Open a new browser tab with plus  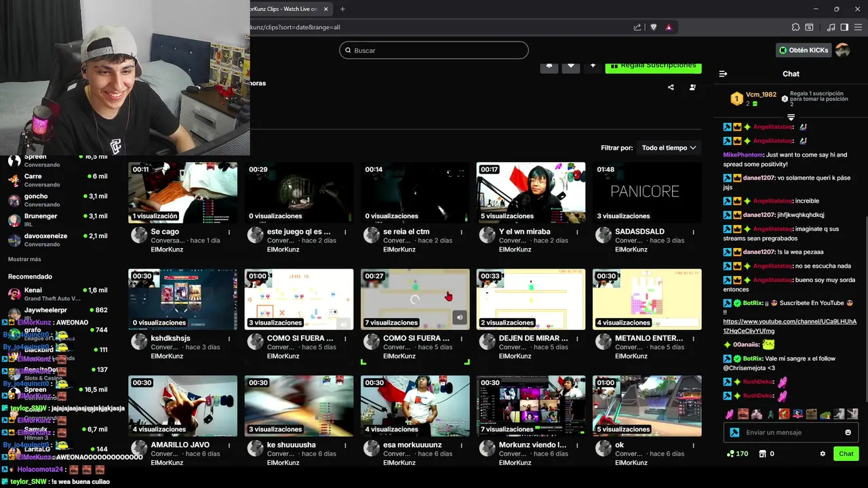(342, 9)
